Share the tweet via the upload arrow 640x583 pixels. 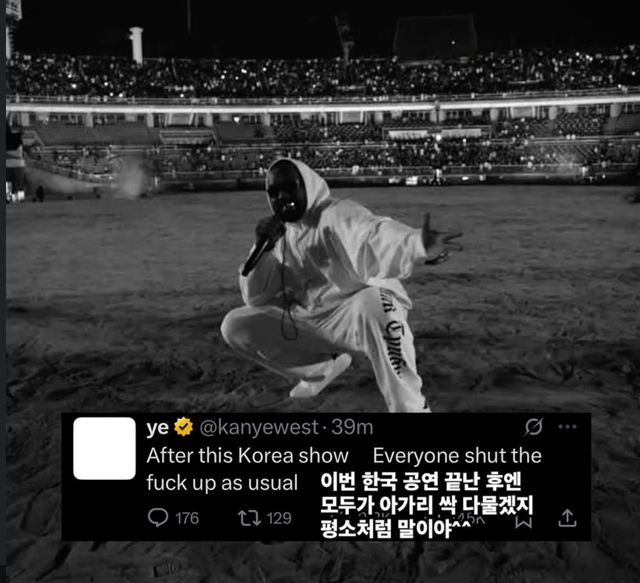pos(567,518)
